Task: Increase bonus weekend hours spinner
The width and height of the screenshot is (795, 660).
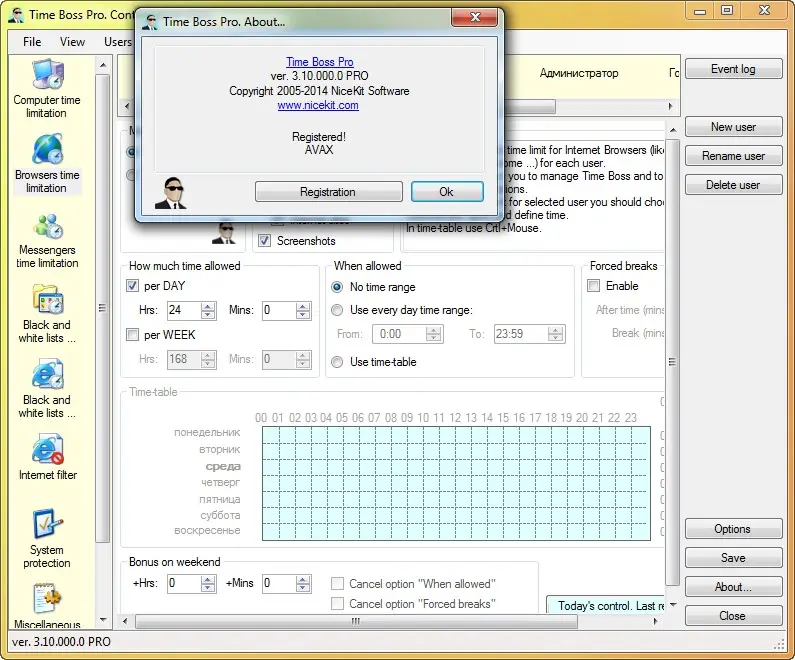Action: pos(208,579)
